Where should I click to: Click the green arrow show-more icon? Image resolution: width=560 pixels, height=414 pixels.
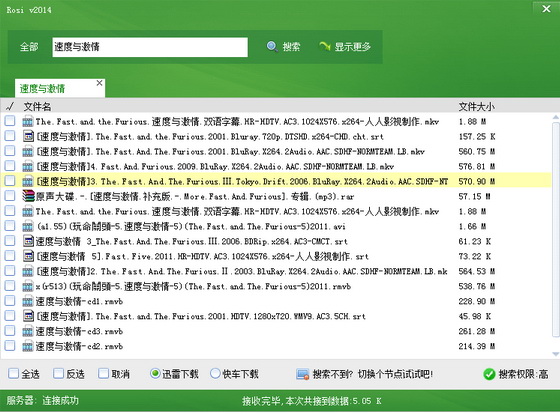tap(325, 46)
